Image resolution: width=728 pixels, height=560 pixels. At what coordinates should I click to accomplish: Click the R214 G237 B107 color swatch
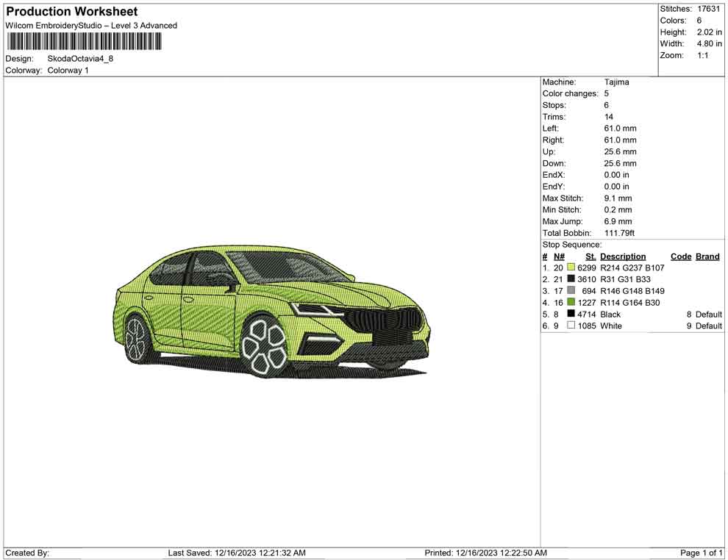[571, 268]
